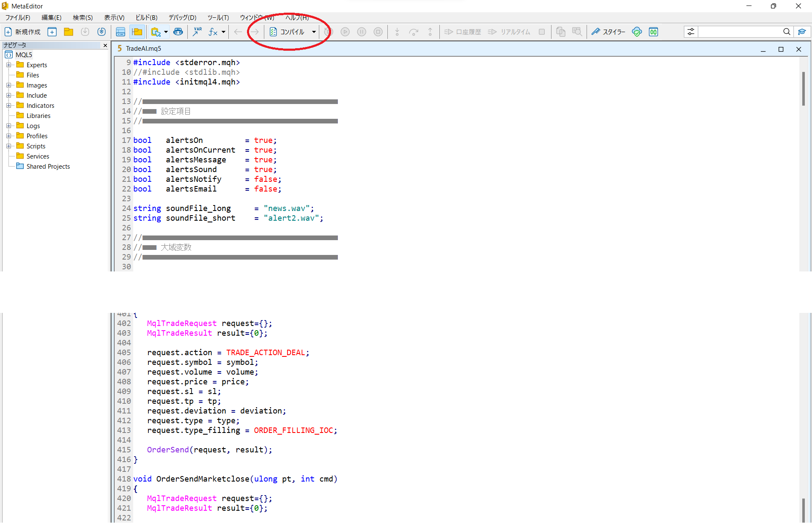Toggle the Toolbox panel toolbar icon
812x523 pixels.
[x=121, y=32]
